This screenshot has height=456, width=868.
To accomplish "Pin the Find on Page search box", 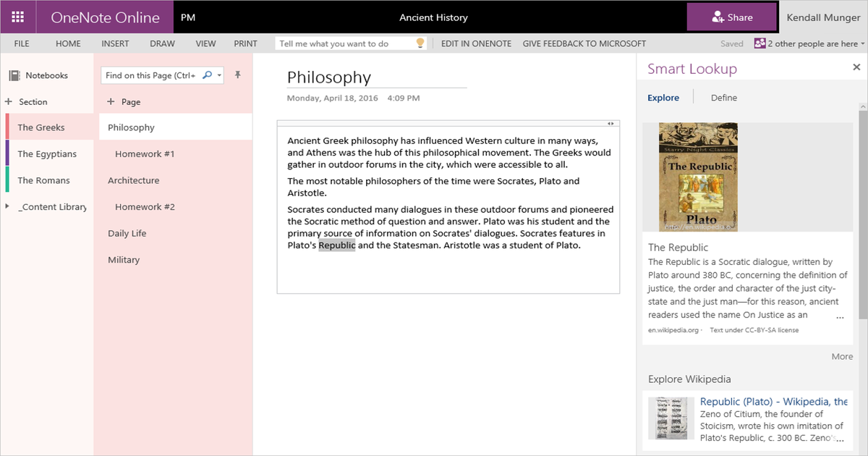I will 238,75.
